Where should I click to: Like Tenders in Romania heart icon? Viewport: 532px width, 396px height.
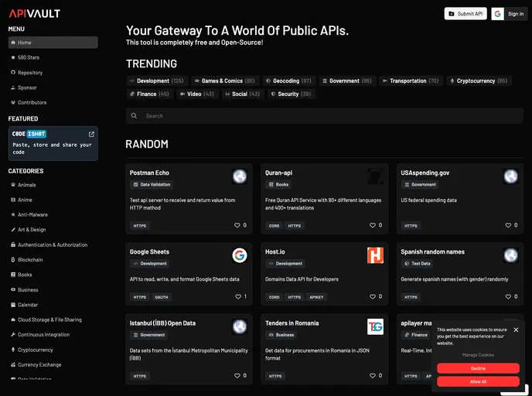pyautogui.click(x=373, y=376)
